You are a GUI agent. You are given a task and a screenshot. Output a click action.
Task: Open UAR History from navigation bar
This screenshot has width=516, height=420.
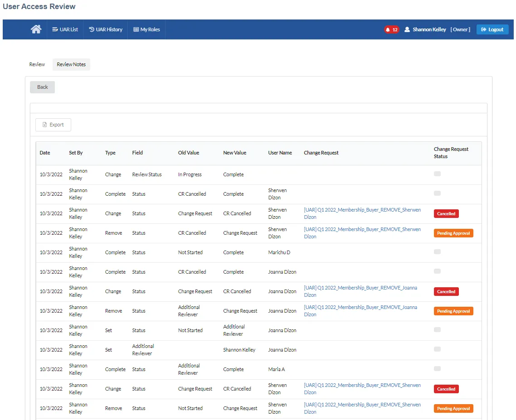106,29
